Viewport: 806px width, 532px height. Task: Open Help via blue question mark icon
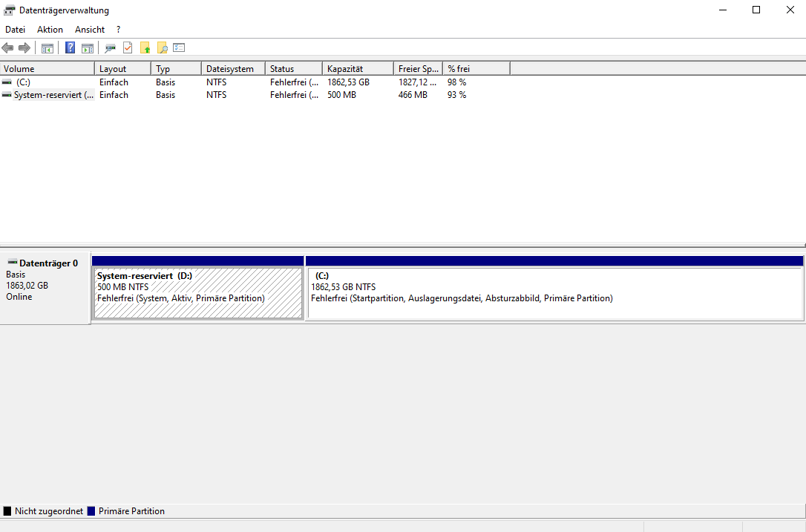[71, 48]
